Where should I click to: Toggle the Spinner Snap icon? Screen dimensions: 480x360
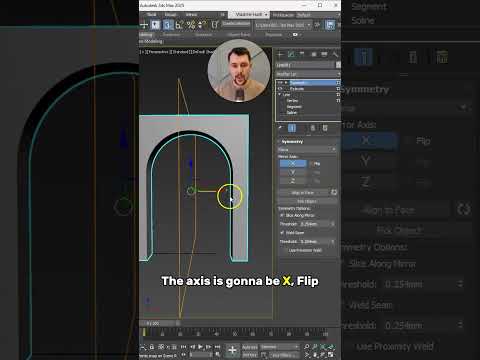202,25
